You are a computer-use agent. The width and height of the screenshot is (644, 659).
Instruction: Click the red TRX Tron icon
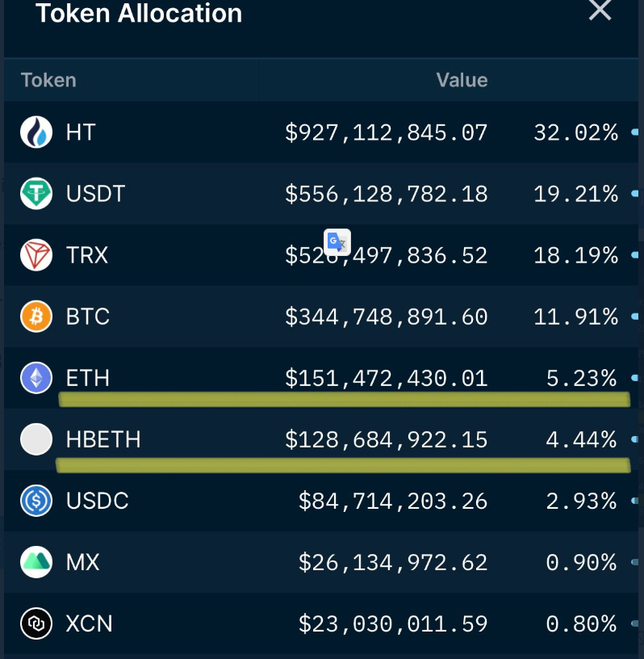coord(36,255)
